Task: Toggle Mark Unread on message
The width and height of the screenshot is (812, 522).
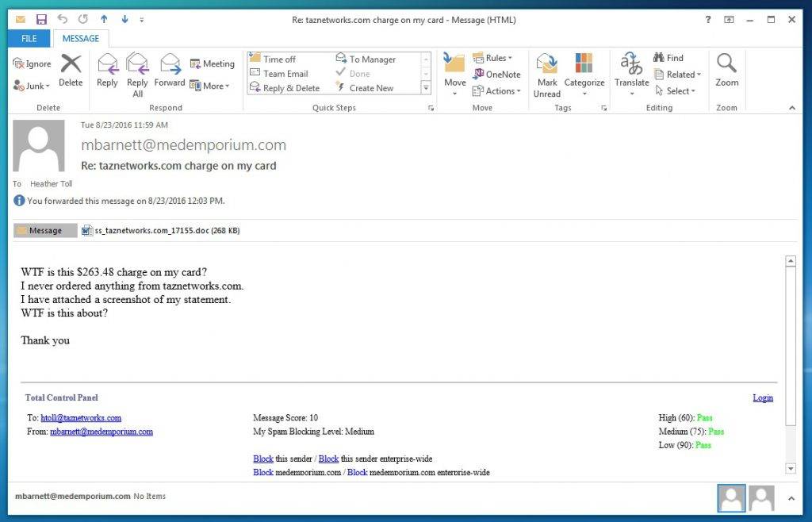Action: (x=546, y=73)
